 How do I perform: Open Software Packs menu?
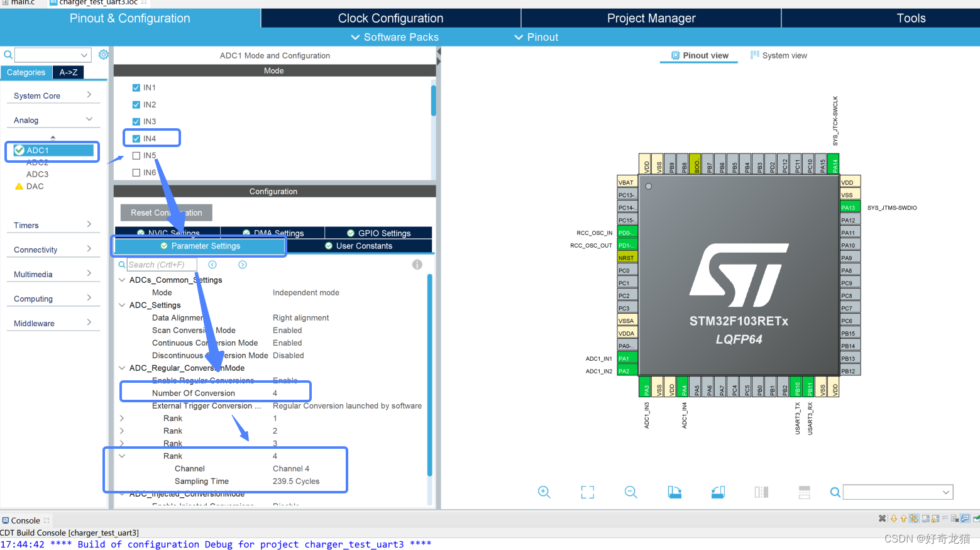point(395,37)
